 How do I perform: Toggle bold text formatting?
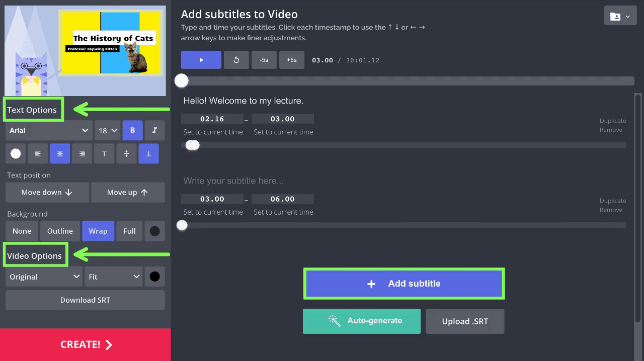click(x=132, y=130)
